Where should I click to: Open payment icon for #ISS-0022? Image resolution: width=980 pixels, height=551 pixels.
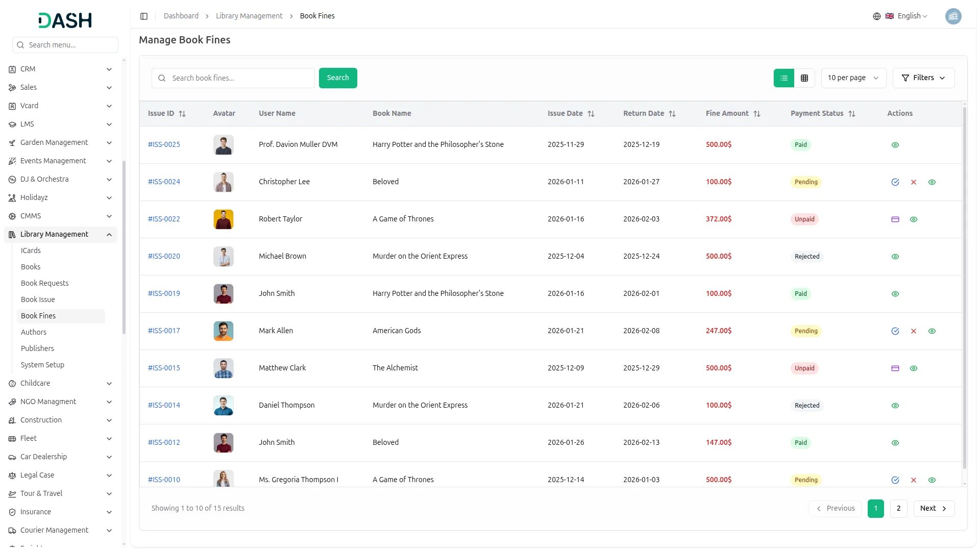click(895, 219)
